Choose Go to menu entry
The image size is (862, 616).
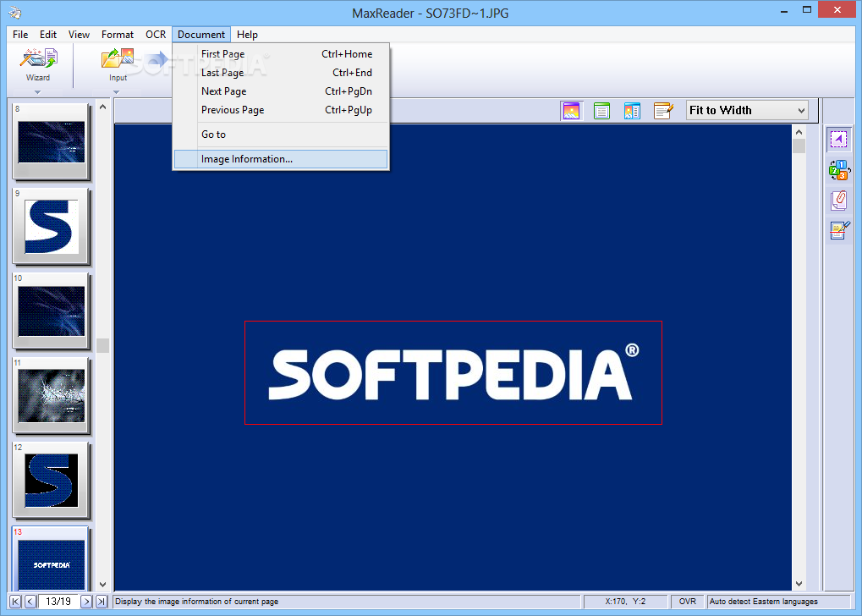[x=281, y=135]
